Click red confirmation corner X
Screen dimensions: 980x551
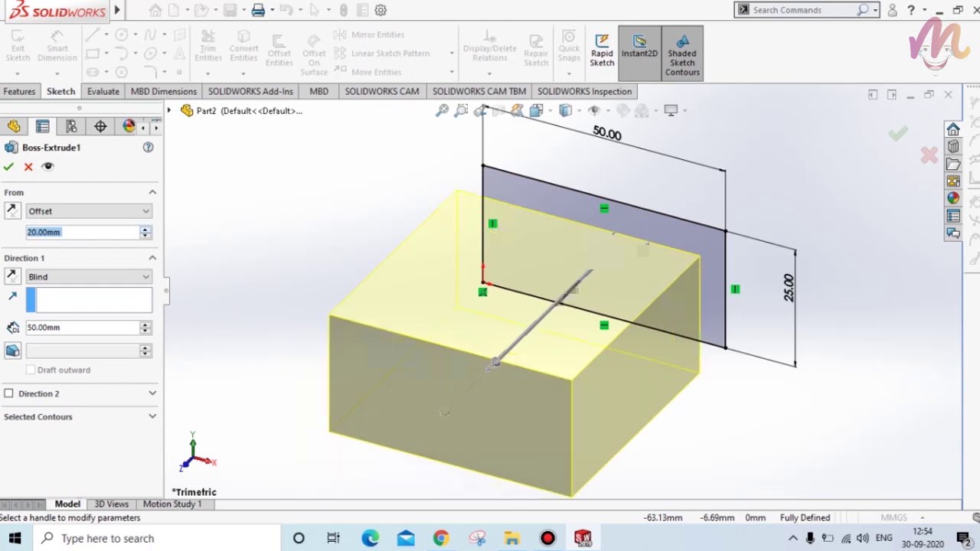[x=929, y=155]
